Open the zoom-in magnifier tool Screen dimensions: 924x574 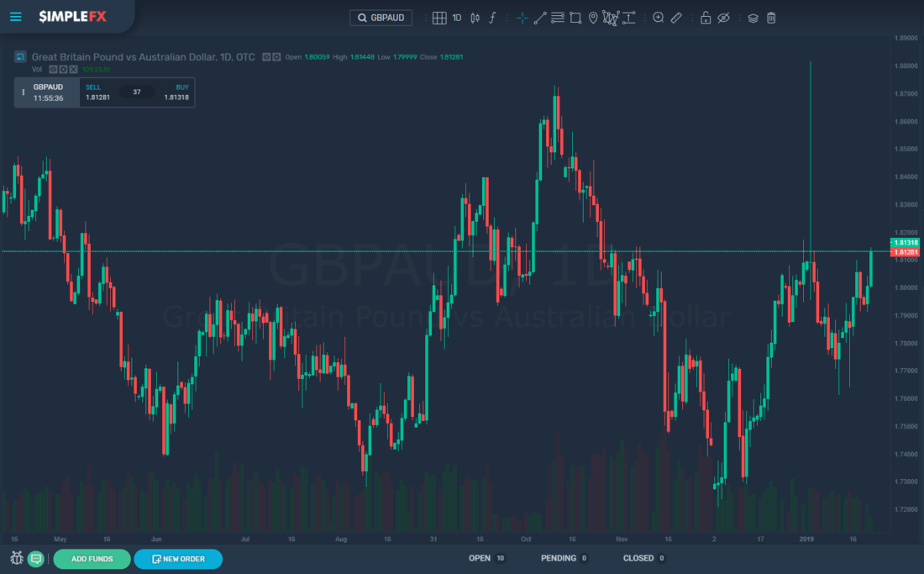pyautogui.click(x=659, y=18)
